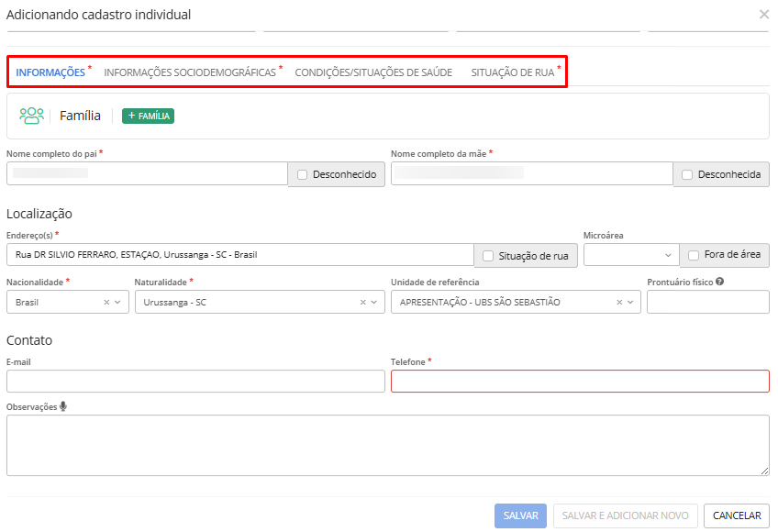This screenshot has width=778, height=532.
Task: Click the + Família button
Action: pos(148,116)
